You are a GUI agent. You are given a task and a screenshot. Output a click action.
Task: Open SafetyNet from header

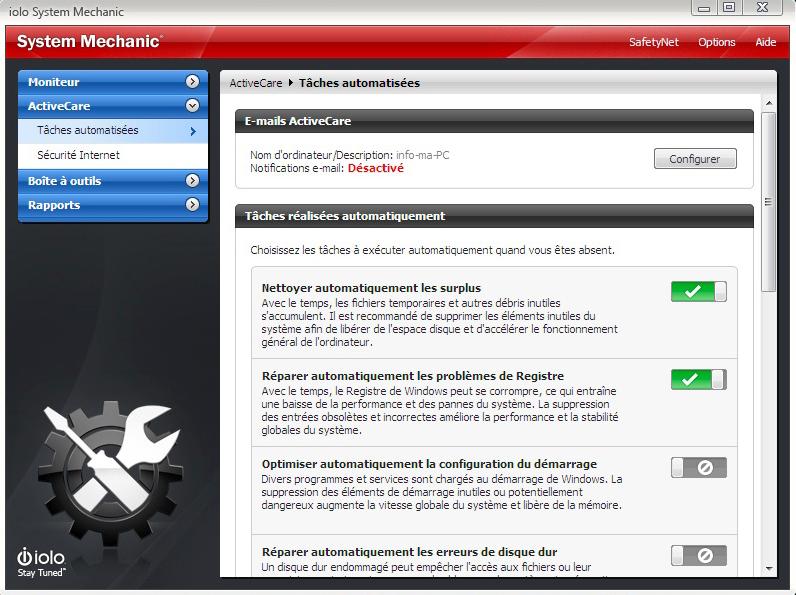(653, 42)
